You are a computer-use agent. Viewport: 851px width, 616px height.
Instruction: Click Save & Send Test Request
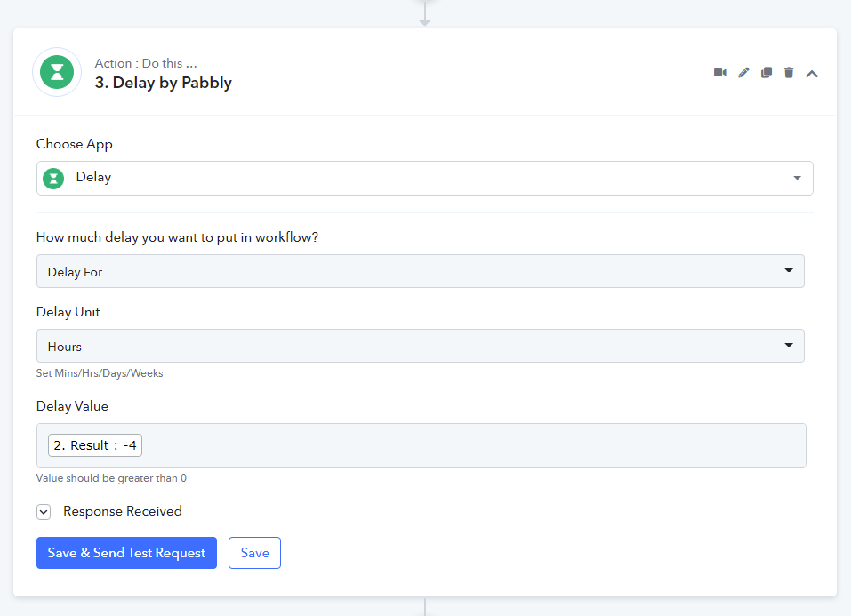click(x=126, y=553)
